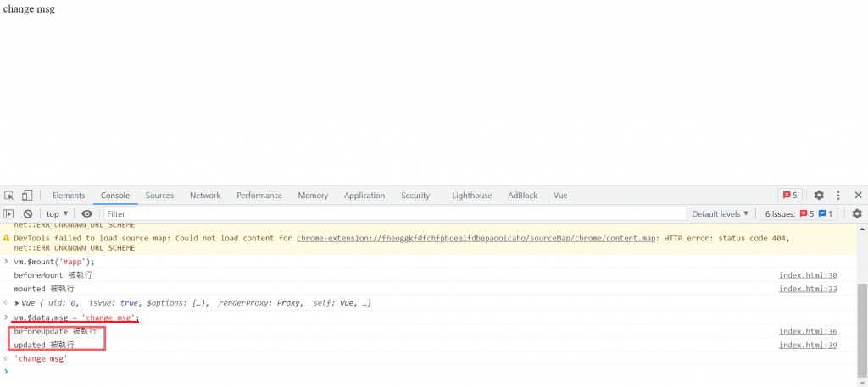
Task: Open console settings gear on filter bar
Action: [x=857, y=214]
